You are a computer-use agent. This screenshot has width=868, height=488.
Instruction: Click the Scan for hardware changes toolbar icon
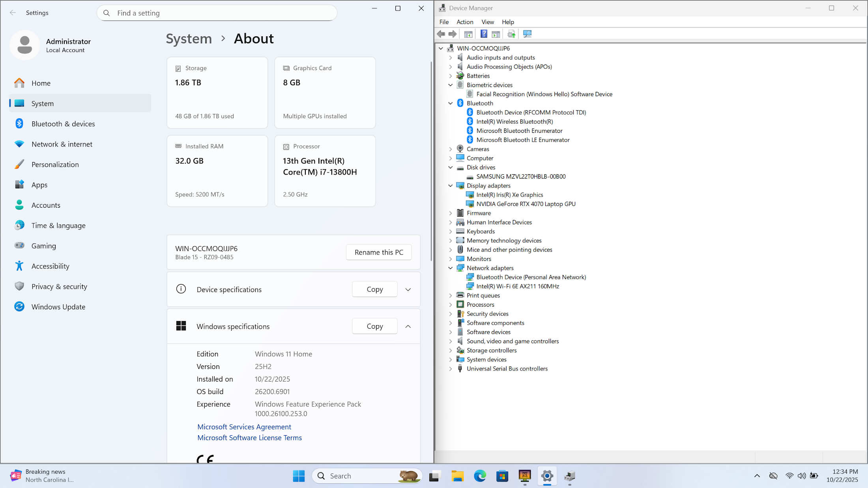tap(527, 34)
